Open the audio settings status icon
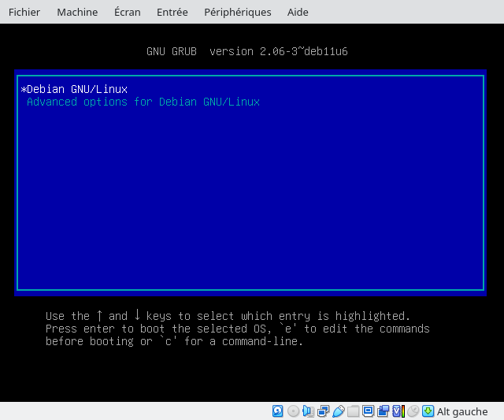The height and width of the screenshot is (420, 504). pos(308,411)
